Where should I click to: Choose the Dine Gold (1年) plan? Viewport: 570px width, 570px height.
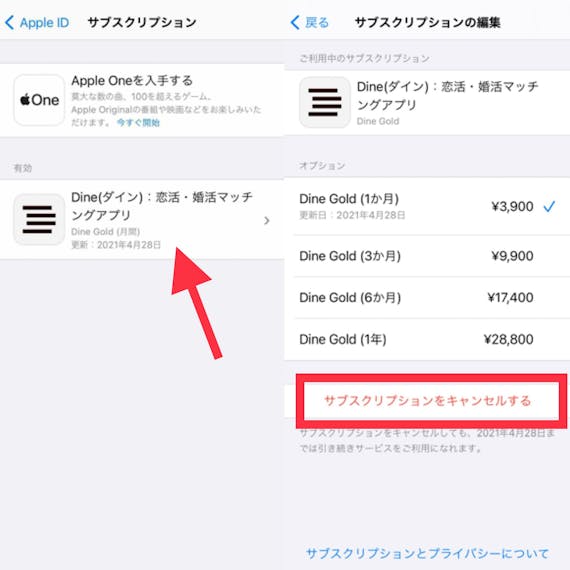pos(427,340)
